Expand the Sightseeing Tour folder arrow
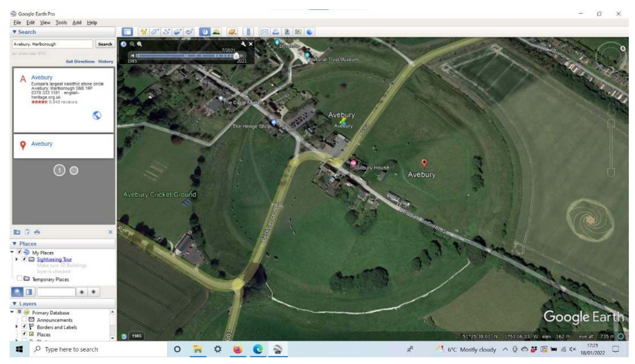The height and width of the screenshot is (364, 635). [16, 259]
